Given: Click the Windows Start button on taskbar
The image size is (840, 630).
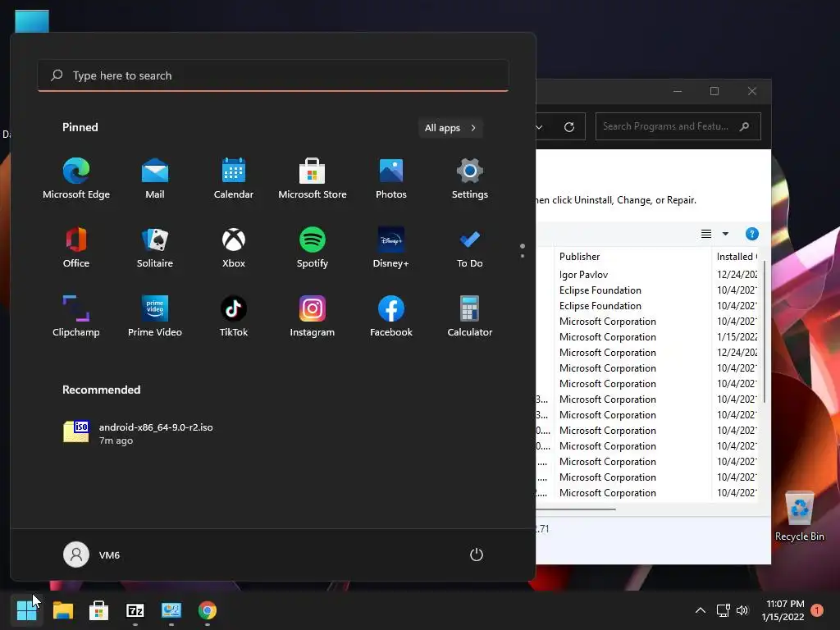Looking at the screenshot, I should coord(26,610).
